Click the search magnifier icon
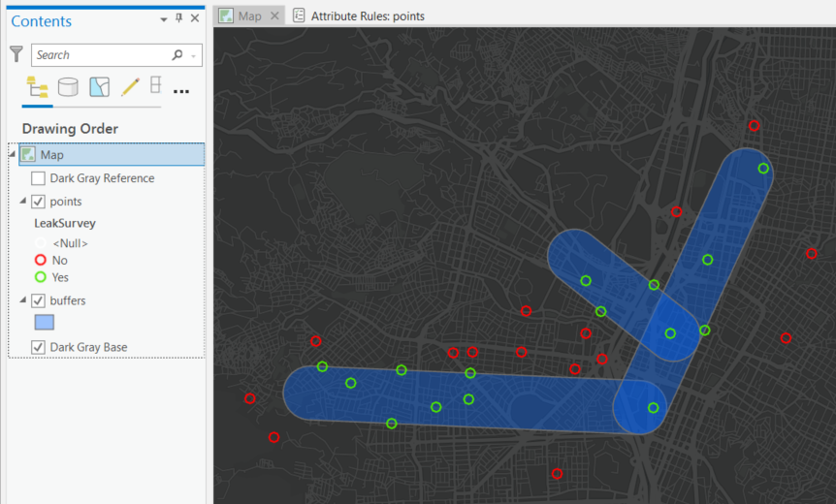 point(177,55)
